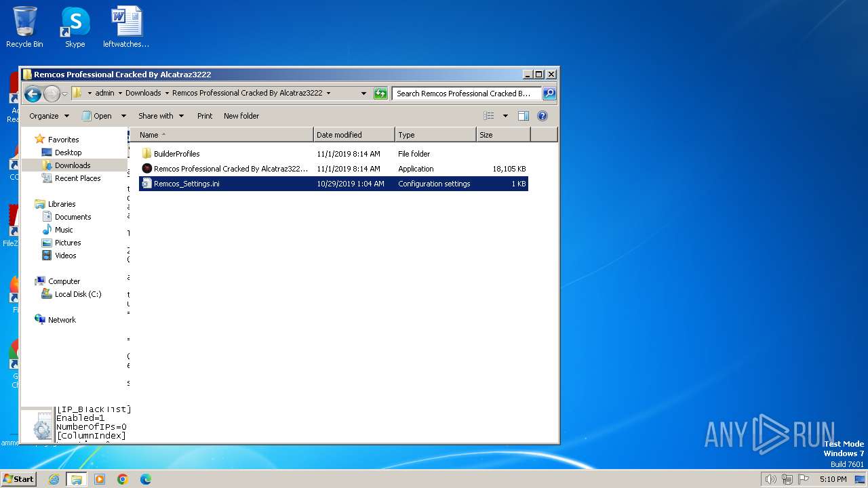Toggle the preview pane icon
Screen dimensions: 868x488
pos(524,116)
